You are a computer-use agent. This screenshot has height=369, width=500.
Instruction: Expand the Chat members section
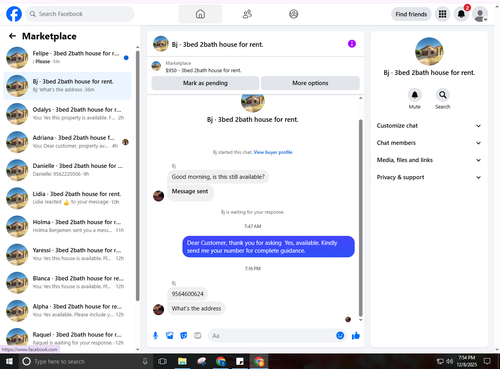coord(429,143)
